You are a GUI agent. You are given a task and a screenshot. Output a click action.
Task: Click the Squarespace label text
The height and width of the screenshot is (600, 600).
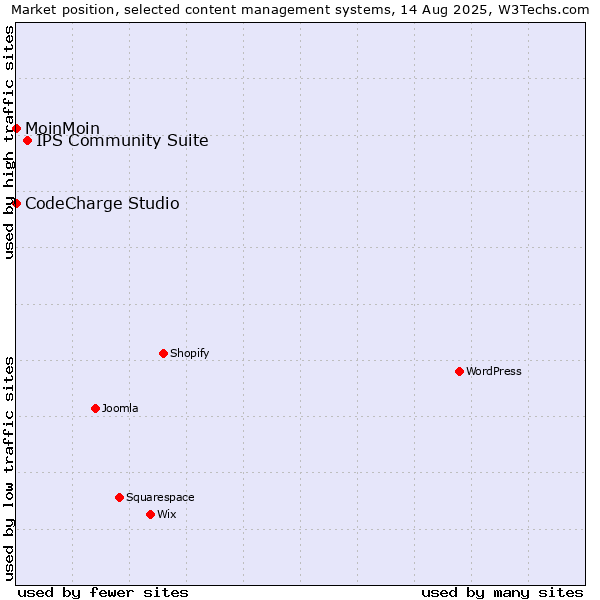point(160,497)
